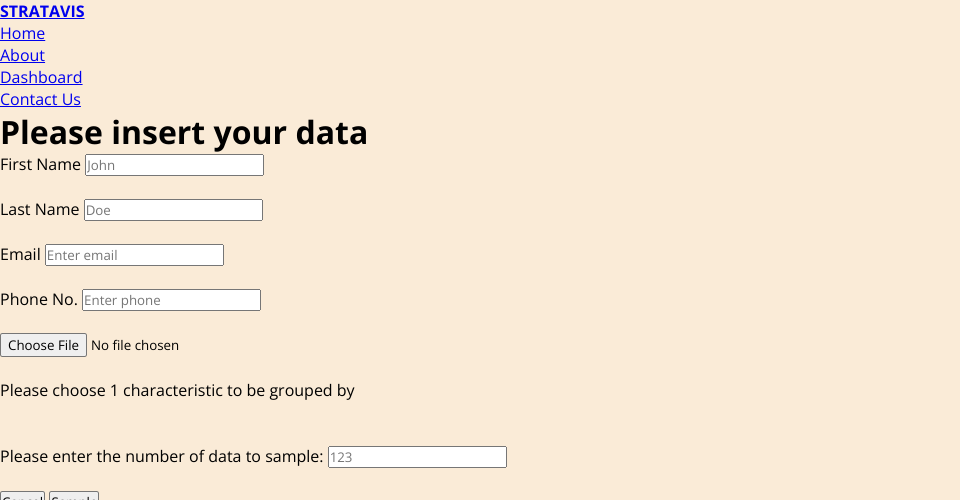The width and height of the screenshot is (960, 500).
Task: Click the 'Please insert your data' heading
Action: pyautogui.click(x=184, y=133)
